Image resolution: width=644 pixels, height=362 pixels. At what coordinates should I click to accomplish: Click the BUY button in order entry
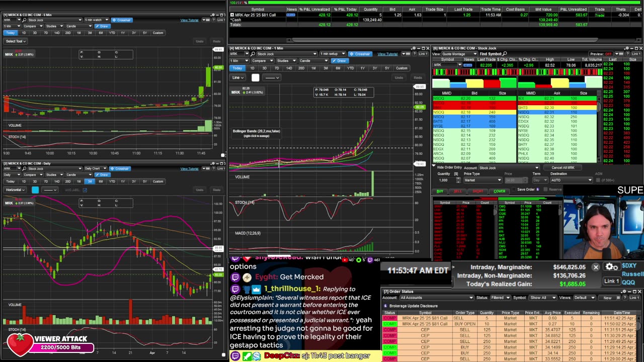pos(440,191)
